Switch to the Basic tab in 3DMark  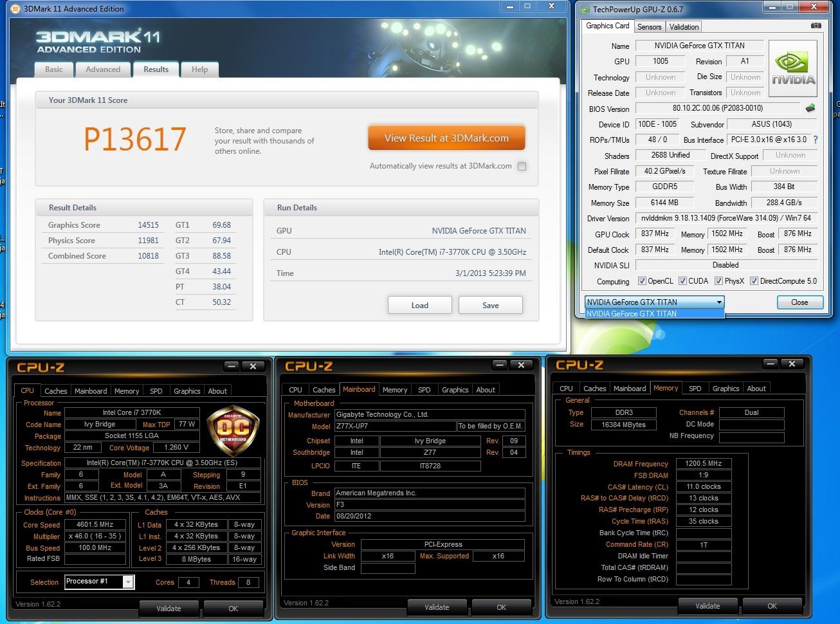pos(54,69)
